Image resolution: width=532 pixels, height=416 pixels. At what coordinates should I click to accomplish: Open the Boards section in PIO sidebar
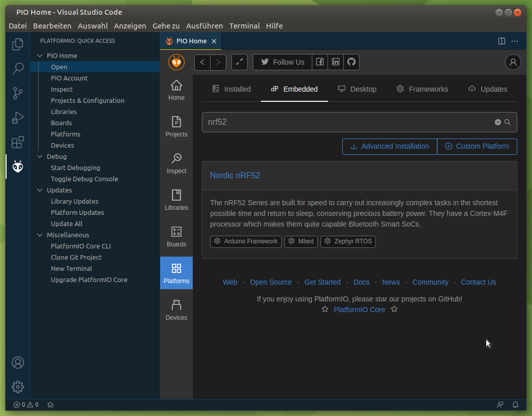pyautogui.click(x=176, y=237)
